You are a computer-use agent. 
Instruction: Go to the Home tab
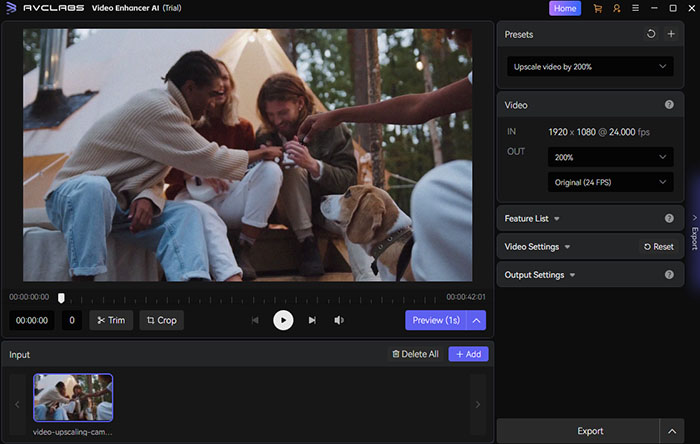click(x=565, y=8)
